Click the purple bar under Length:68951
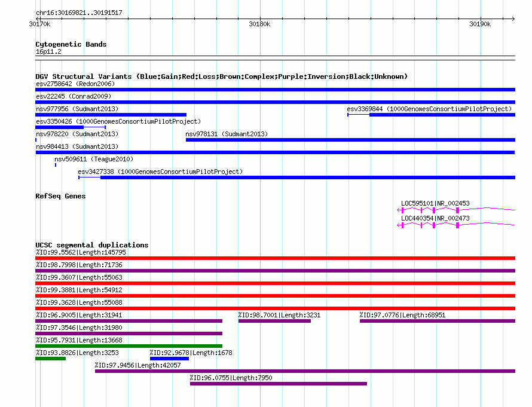Image resolution: width=532 pixels, height=407 pixels. point(438,321)
